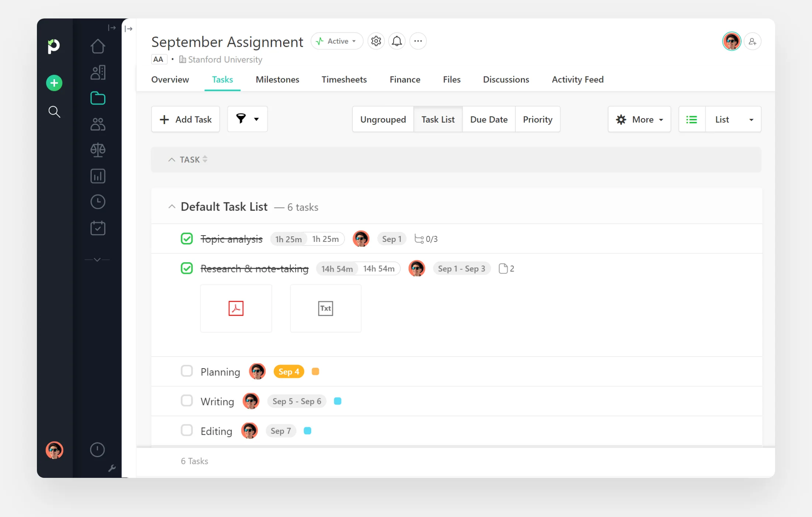Click the notification bell icon
Screen dimensions: 812x517
pos(397,41)
